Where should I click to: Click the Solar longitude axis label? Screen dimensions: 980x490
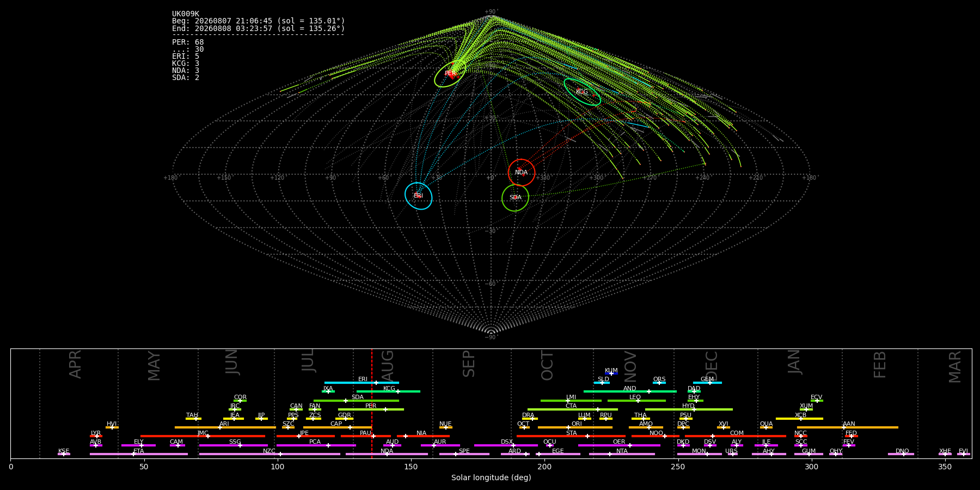491,477
